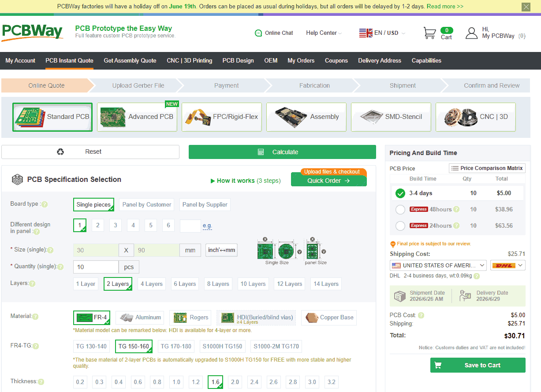Select the Copper Base material swatch
541x392 pixels.
(x=329, y=318)
